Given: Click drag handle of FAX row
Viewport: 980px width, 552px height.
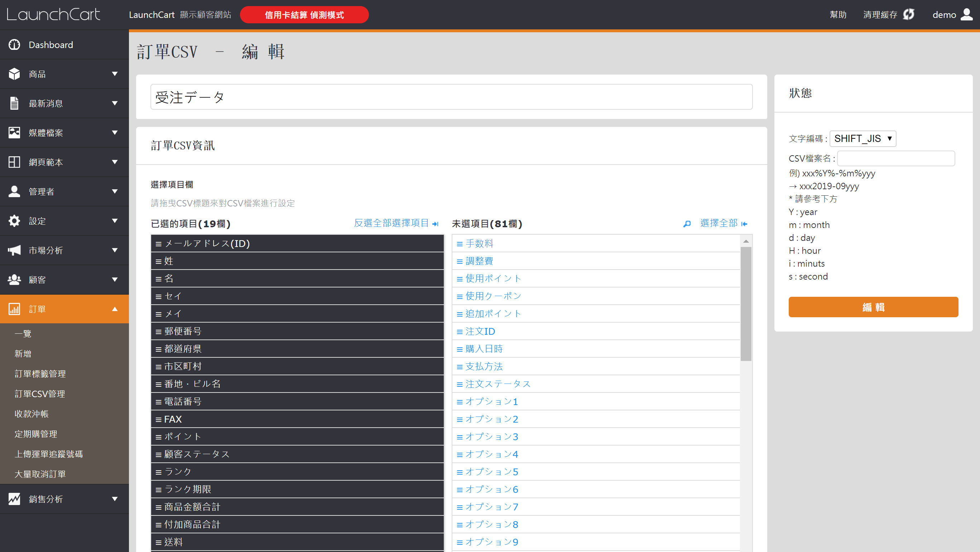Looking at the screenshot, I should click(159, 419).
